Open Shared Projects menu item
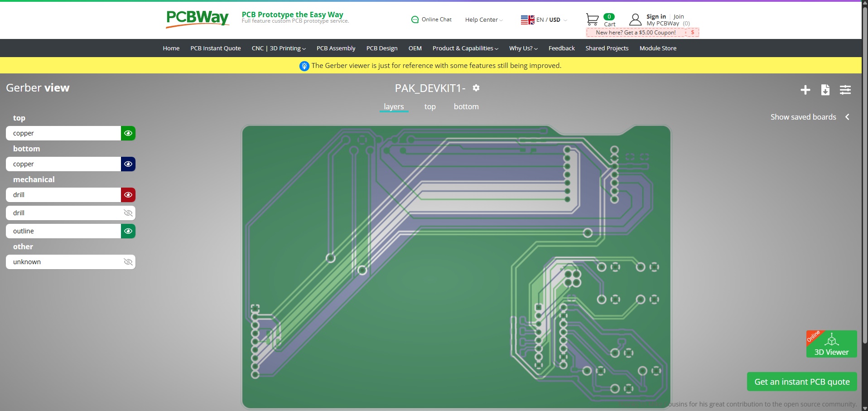This screenshot has height=411, width=868. pyautogui.click(x=607, y=48)
